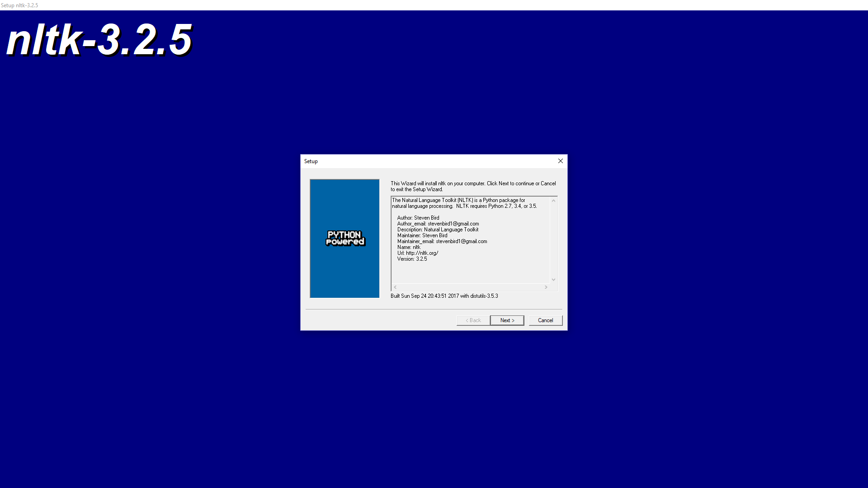Click the Maintainer_email line
The width and height of the screenshot is (868, 488).
tap(442, 241)
